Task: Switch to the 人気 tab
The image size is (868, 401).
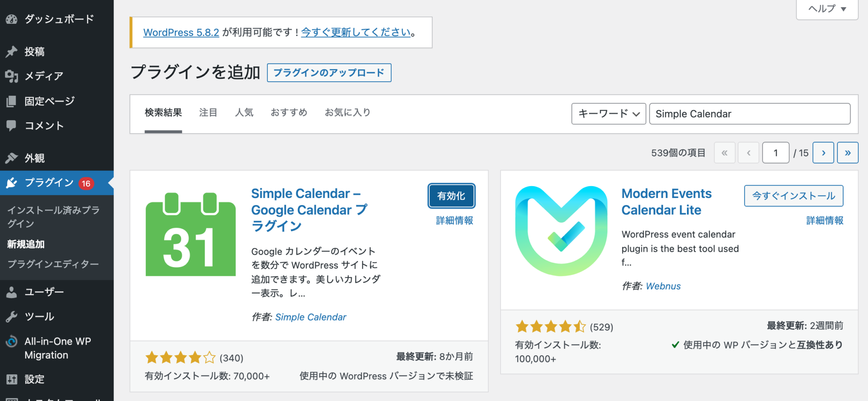Action: point(244,112)
